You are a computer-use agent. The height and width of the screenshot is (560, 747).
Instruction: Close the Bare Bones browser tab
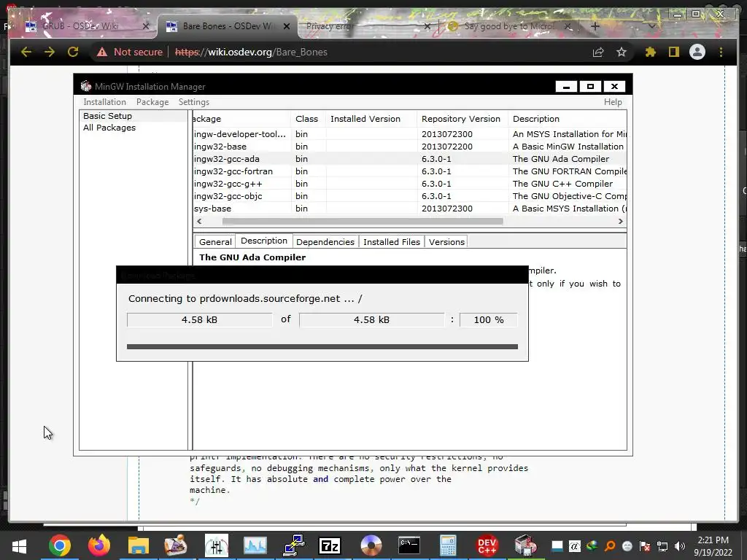click(286, 26)
